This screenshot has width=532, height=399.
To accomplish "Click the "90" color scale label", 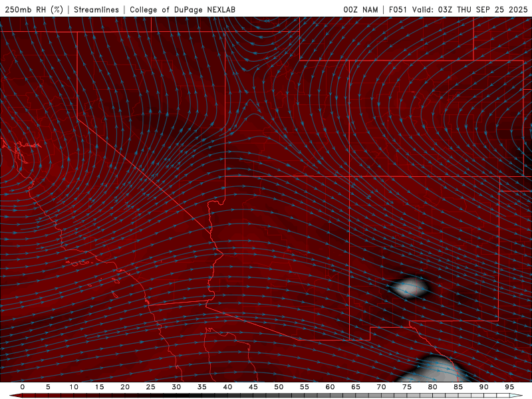I will (483, 387).
